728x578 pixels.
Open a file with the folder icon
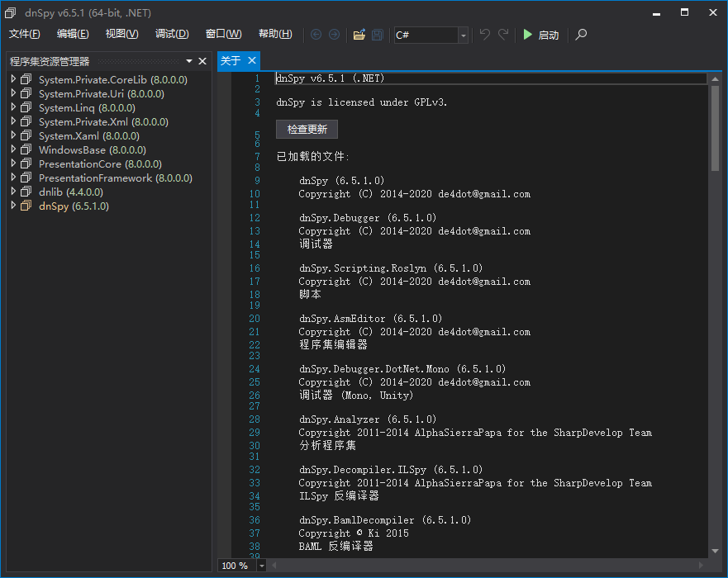click(359, 35)
